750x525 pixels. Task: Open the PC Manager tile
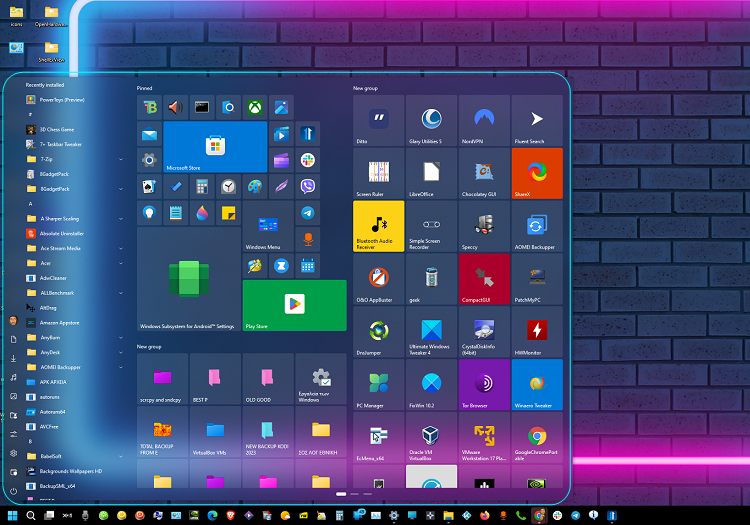379,384
